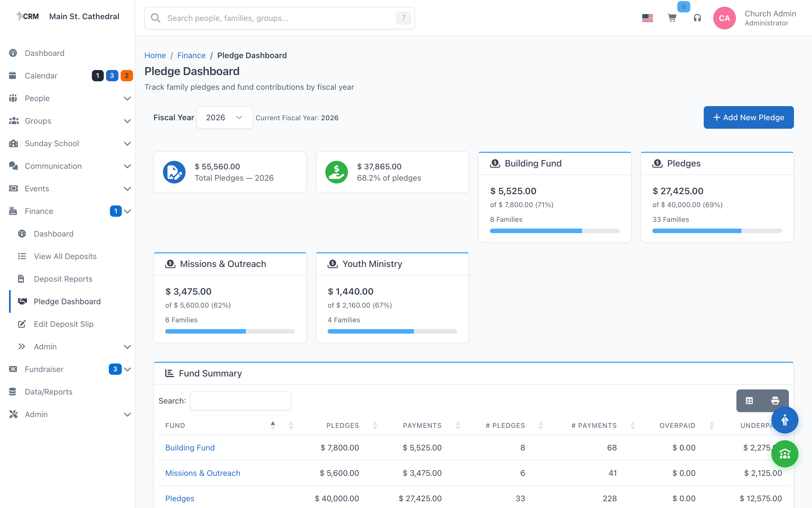This screenshot has width=812, height=508.
Task: Collapse the Finance menu chevron
Action: tap(127, 211)
